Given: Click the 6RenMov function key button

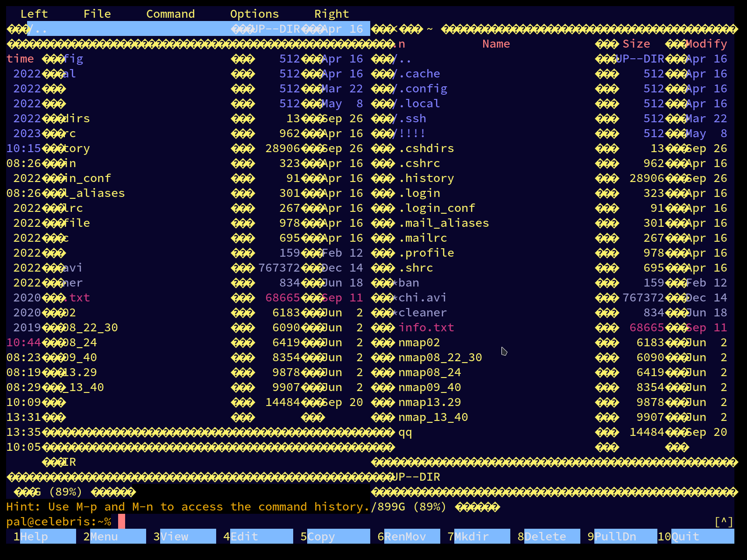Looking at the screenshot, I should coord(409,537).
